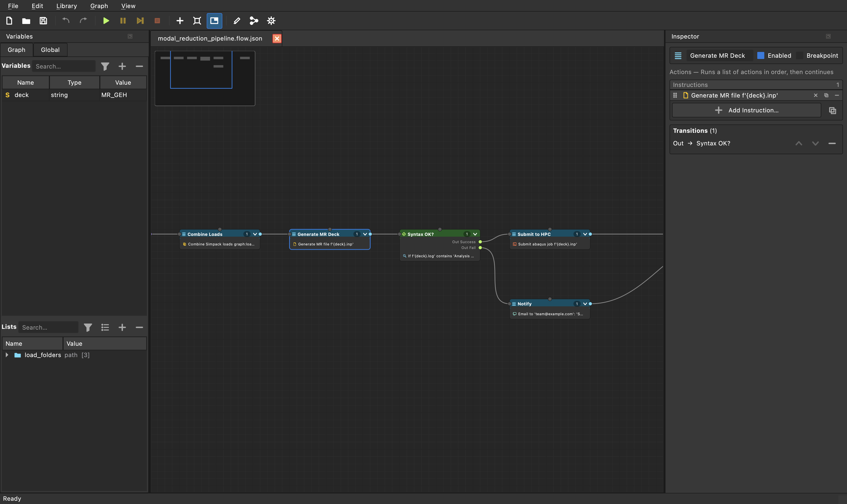Screen dimensions: 847x504
Task: Undo the last action
Action: (x=66, y=21)
